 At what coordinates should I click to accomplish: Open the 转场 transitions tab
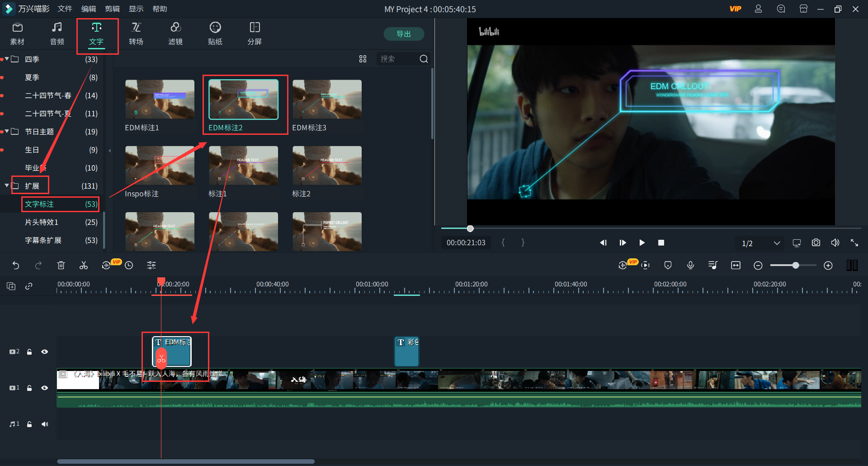click(x=136, y=34)
